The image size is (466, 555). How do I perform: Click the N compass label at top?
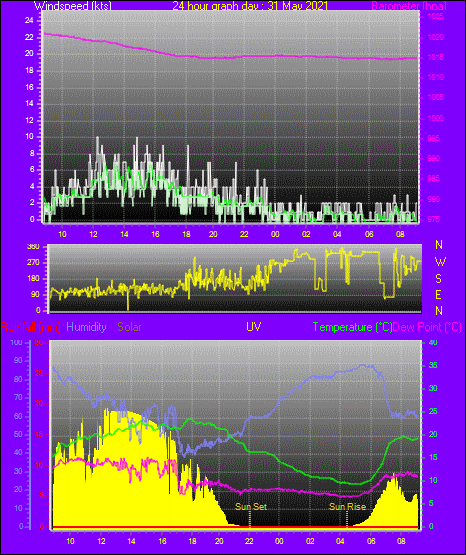439,245
